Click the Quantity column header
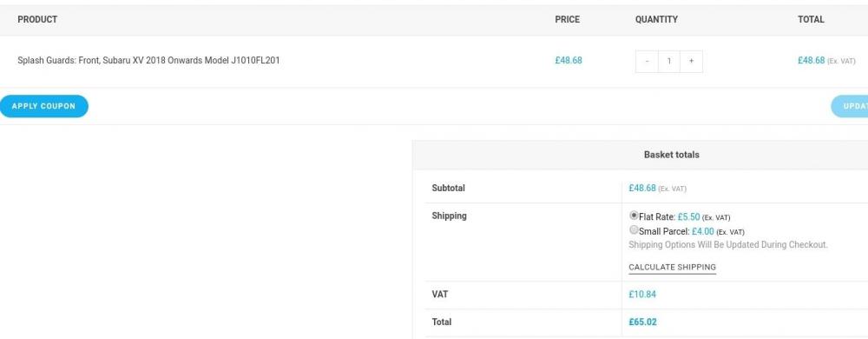The height and width of the screenshot is (339, 868). (656, 19)
